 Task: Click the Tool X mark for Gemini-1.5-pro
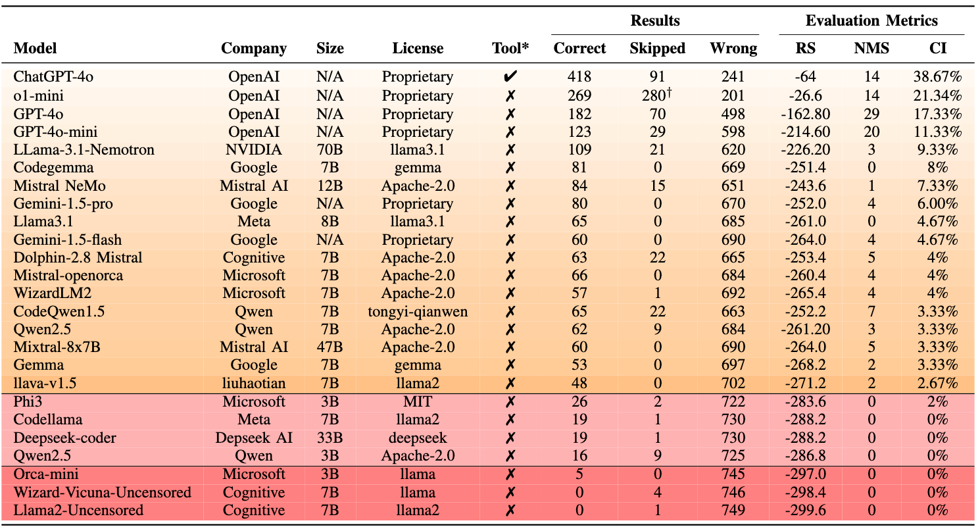click(510, 204)
